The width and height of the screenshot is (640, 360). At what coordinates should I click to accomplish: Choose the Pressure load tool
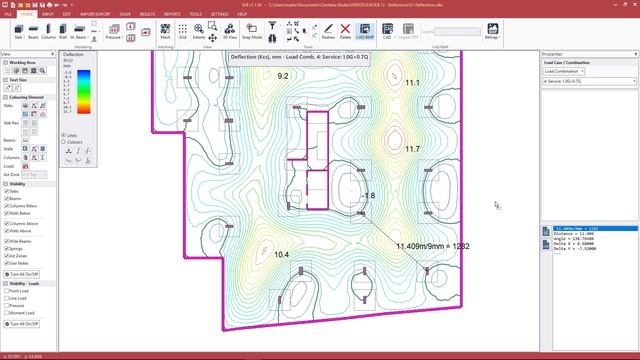(x=114, y=31)
